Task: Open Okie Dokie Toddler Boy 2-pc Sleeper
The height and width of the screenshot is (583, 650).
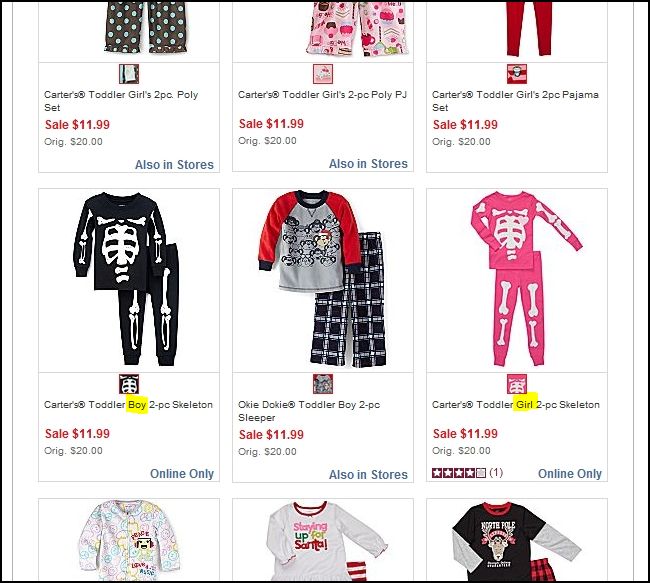Action: click(x=309, y=411)
